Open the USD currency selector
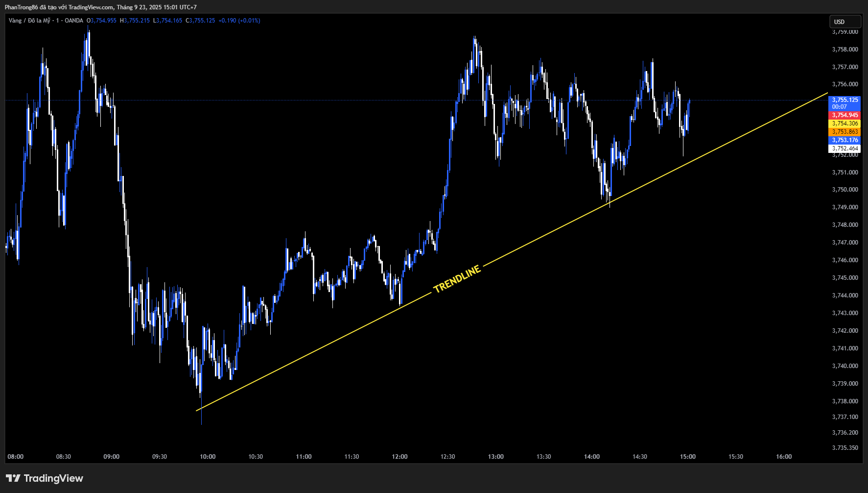Image resolution: width=868 pixels, height=493 pixels. [845, 22]
